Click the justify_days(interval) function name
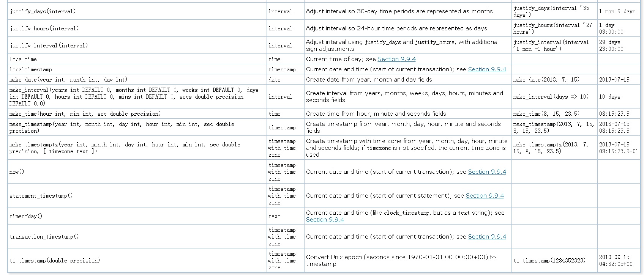The height and width of the screenshot is (275, 644). [x=43, y=11]
